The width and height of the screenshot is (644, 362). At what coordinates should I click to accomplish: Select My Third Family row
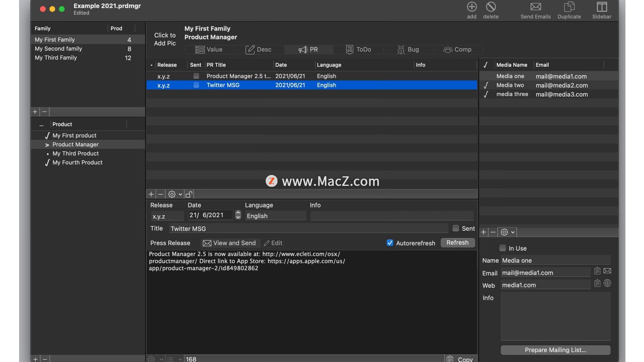point(88,58)
